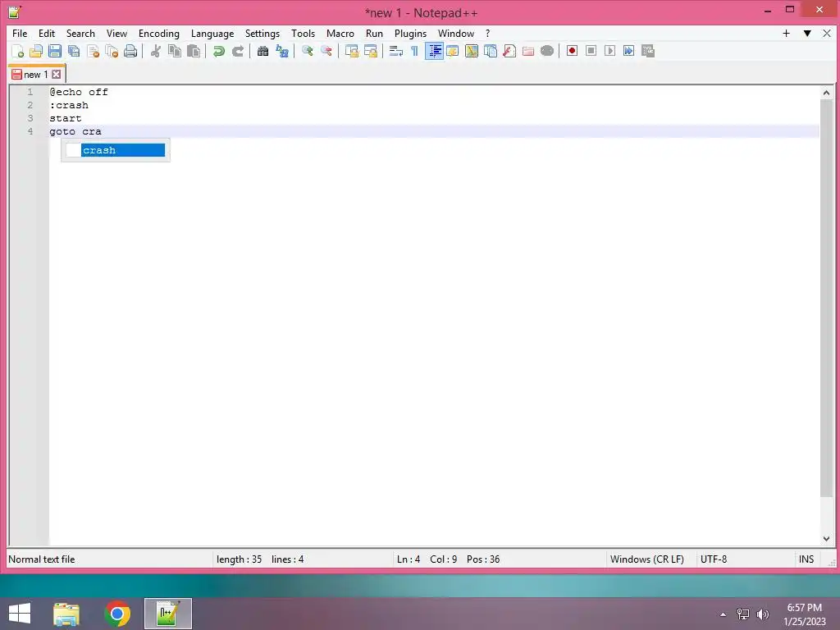Click the Print toolbar icon

point(130,52)
